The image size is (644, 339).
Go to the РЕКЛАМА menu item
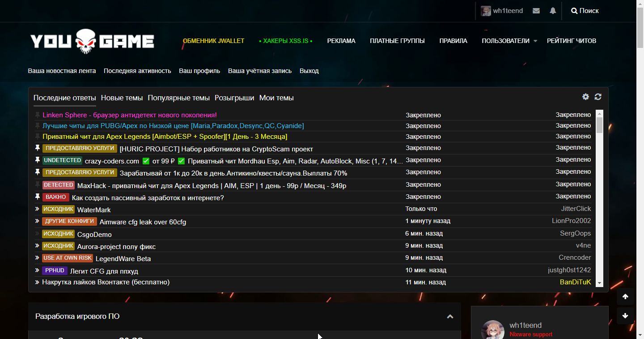click(341, 41)
